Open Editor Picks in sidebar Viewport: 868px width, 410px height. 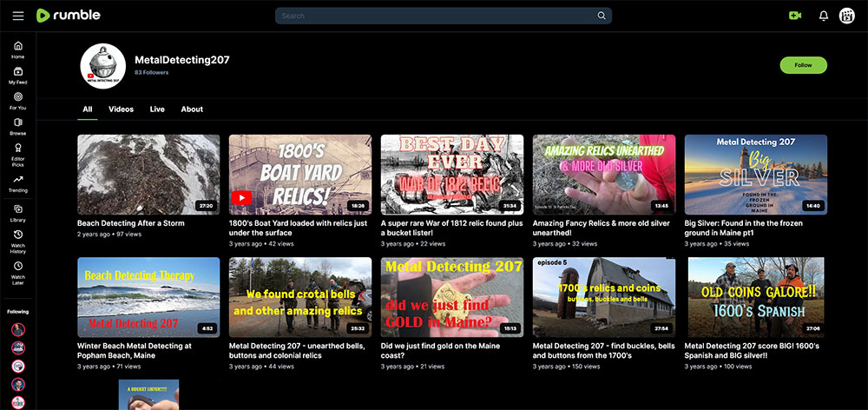click(18, 155)
